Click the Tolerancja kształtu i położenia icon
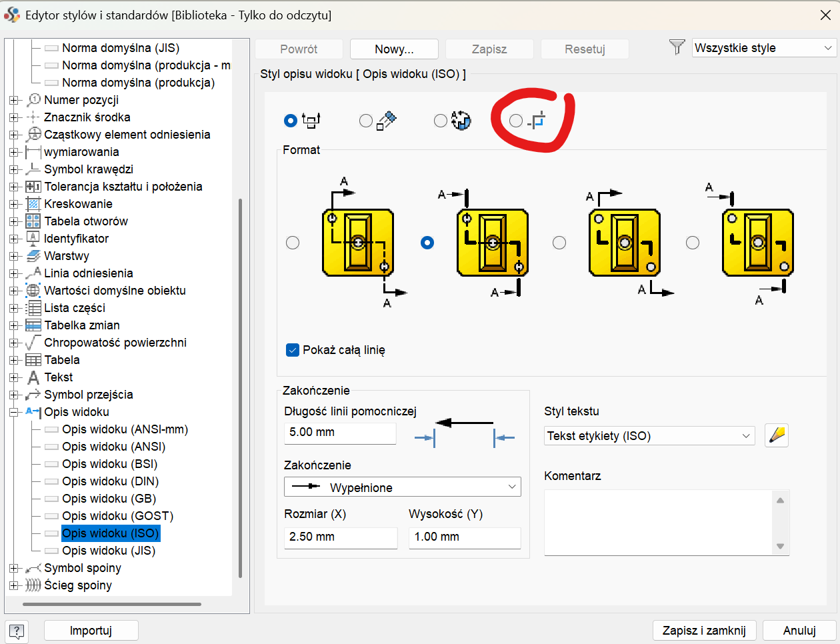Viewport: 840px width, 644px height. click(33, 187)
